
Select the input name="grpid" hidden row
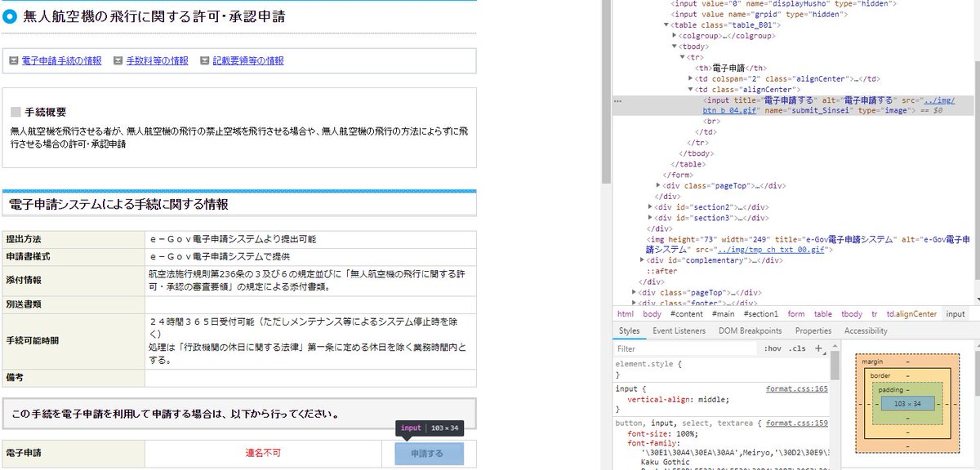[759, 15]
